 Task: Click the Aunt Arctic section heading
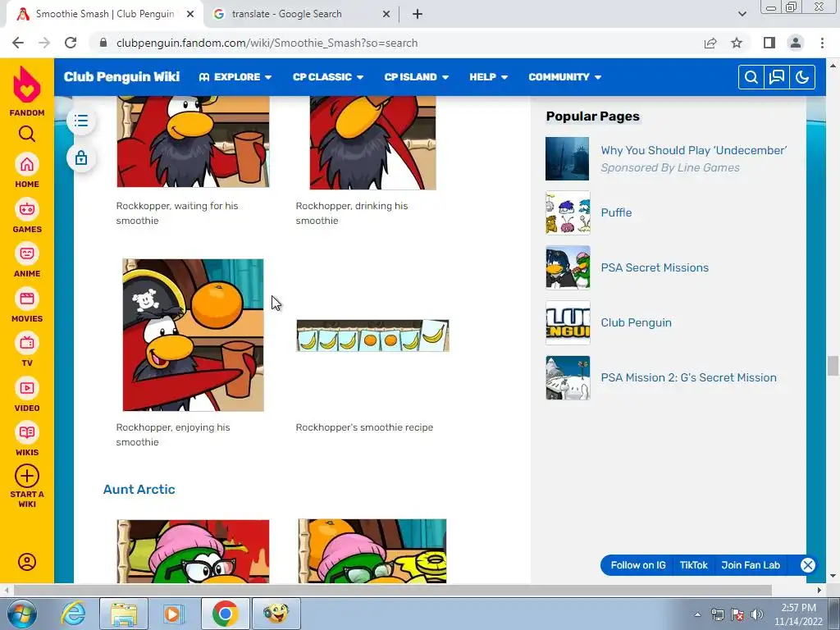pyautogui.click(x=139, y=489)
